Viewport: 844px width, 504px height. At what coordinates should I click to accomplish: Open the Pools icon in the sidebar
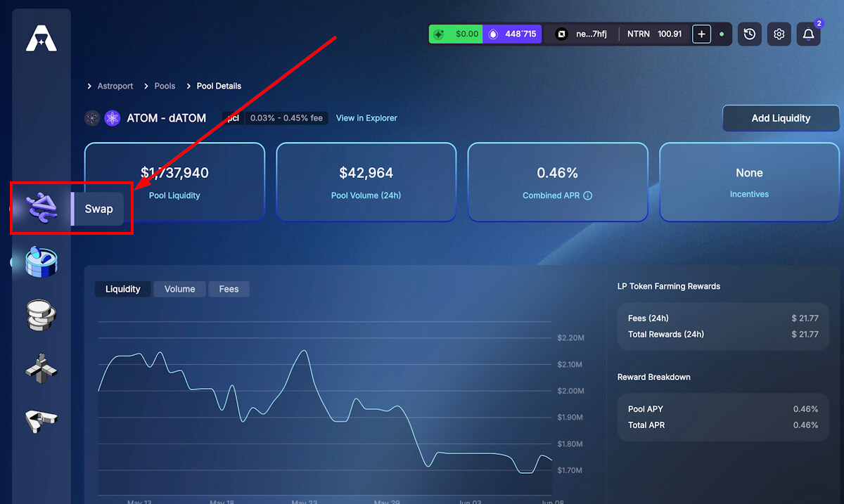tap(41, 261)
